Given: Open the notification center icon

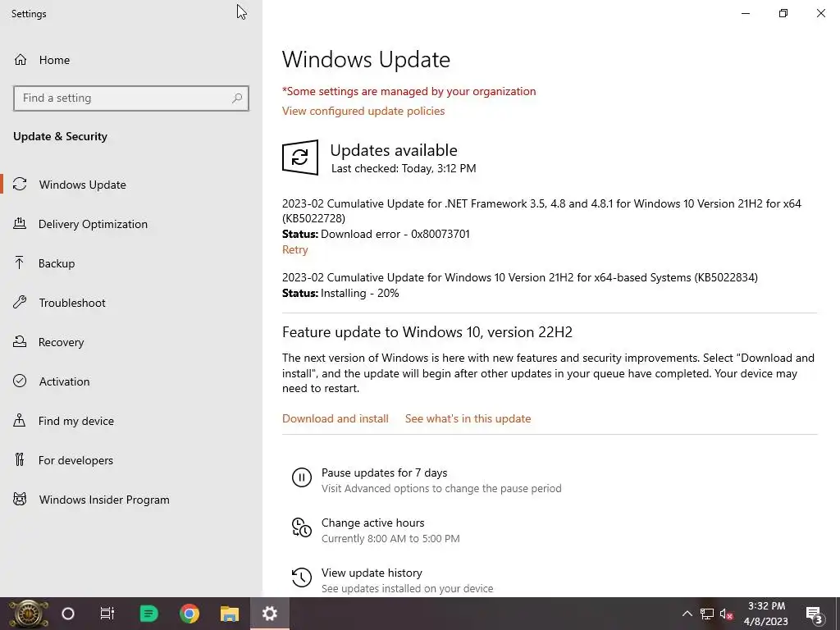Looking at the screenshot, I should click(814, 614).
